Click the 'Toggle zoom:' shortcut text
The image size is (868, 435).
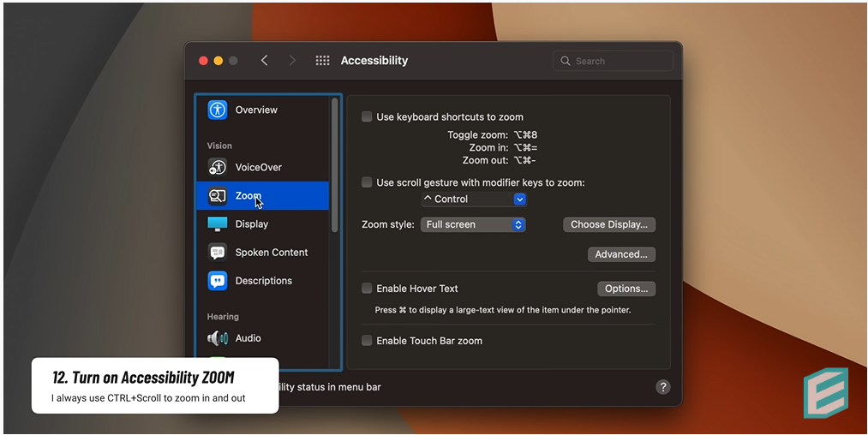(x=478, y=134)
